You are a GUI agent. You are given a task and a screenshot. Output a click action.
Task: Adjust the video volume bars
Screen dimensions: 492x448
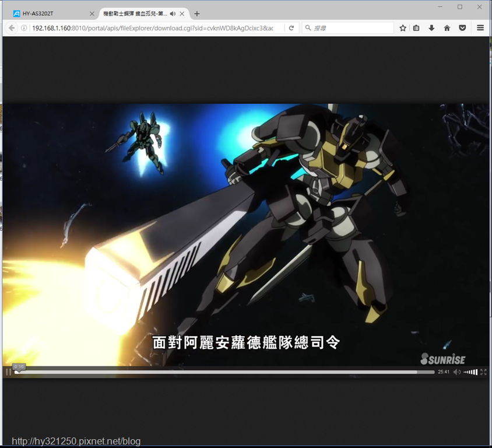[470, 372]
